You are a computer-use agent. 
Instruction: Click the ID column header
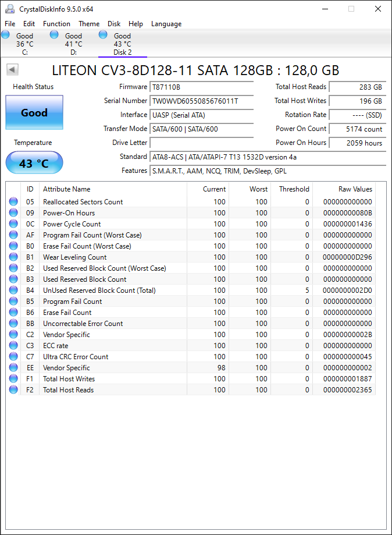point(30,189)
